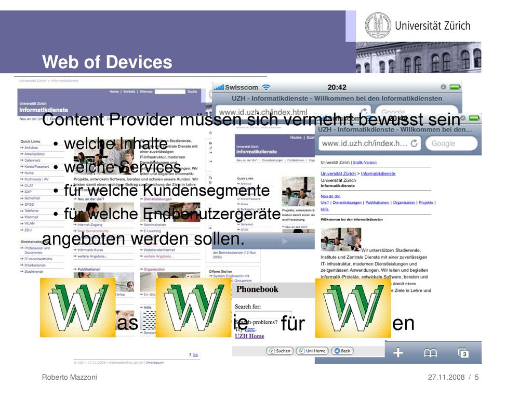Click the 'Phonebook' heading
The height and width of the screenshot is (399, 532).
pyautogui.click(x=257, y=289)
